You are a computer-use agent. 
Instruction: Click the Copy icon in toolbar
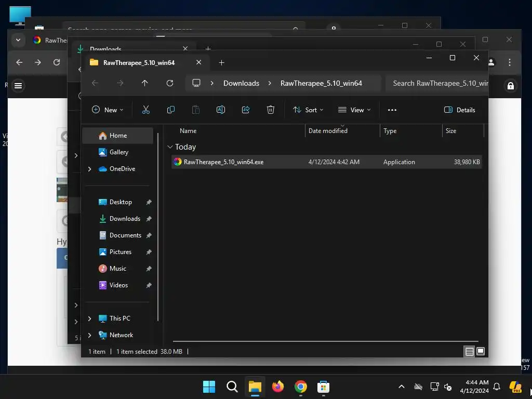click(x=170, y=110)
